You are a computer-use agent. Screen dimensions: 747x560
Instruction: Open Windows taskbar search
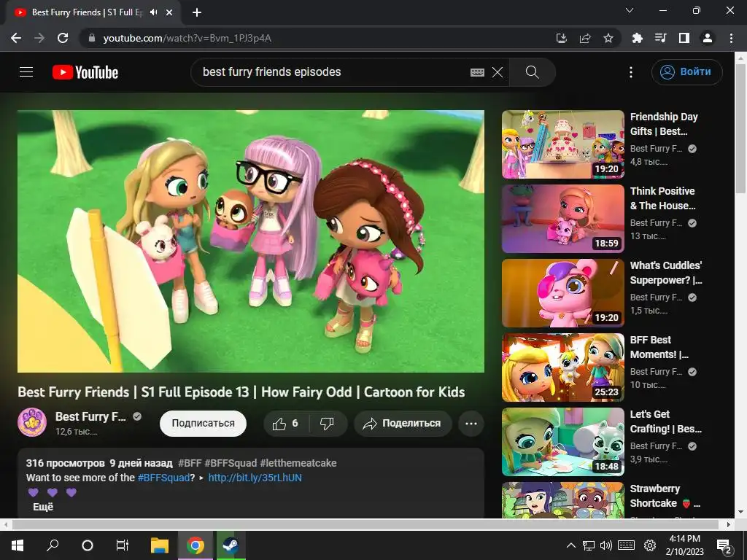53,545
